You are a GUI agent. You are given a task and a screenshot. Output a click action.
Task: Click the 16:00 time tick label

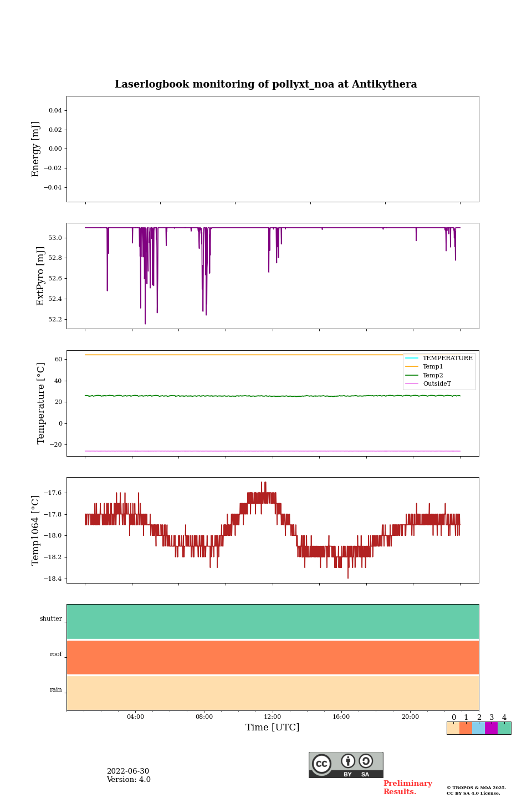341,717
